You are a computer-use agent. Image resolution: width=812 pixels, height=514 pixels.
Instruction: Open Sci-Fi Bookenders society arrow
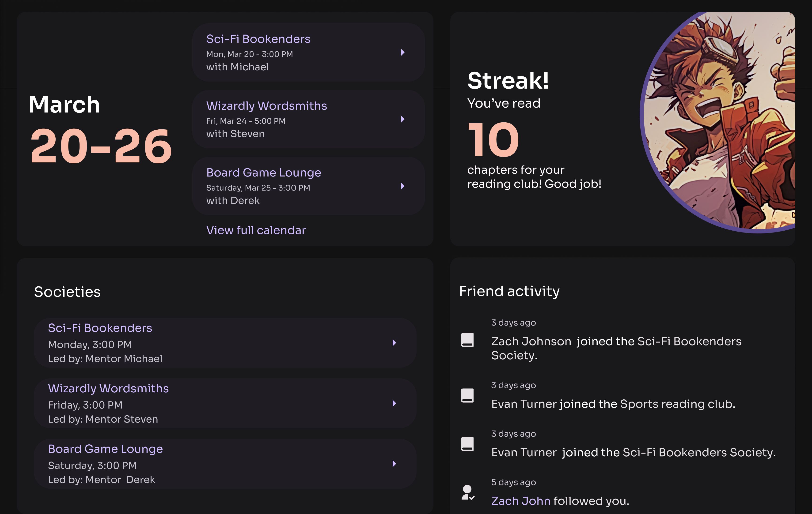(394, 343)
